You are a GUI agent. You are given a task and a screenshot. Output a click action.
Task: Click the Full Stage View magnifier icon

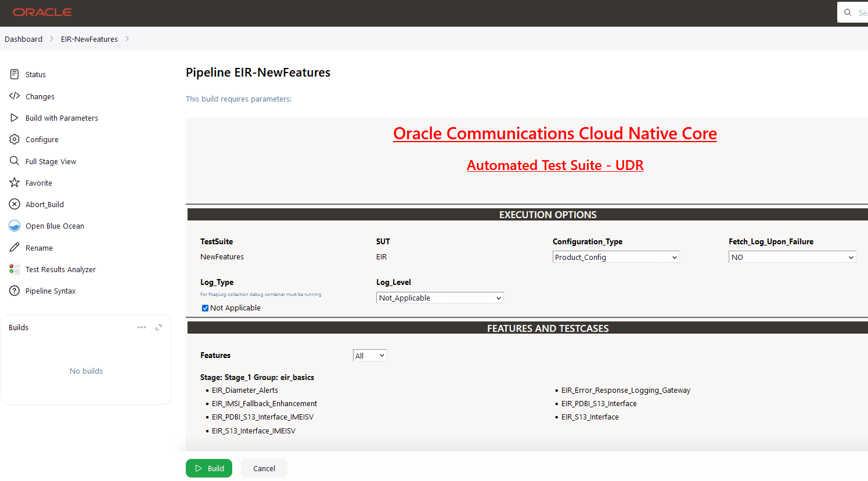[x=15, y=161]
